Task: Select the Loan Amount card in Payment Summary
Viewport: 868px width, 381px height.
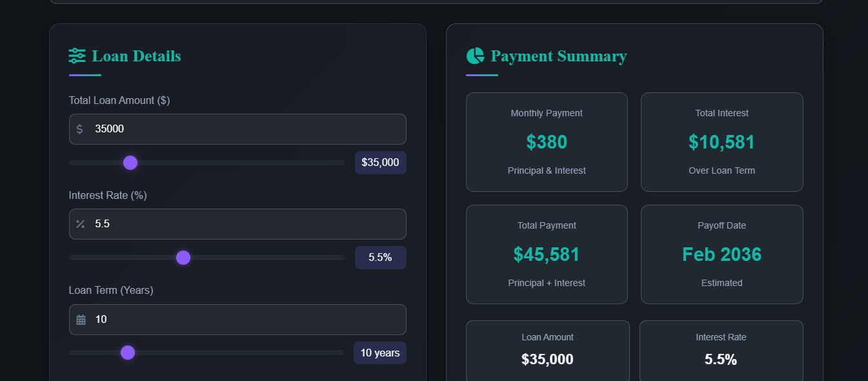Action: pyautogui.click(x=547, y=352)
